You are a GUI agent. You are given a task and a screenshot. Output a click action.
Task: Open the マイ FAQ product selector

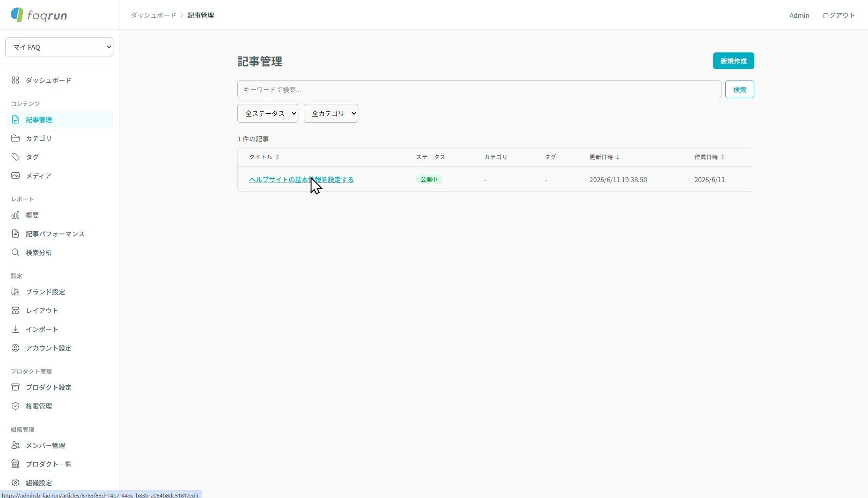click(x=59, y=47)
